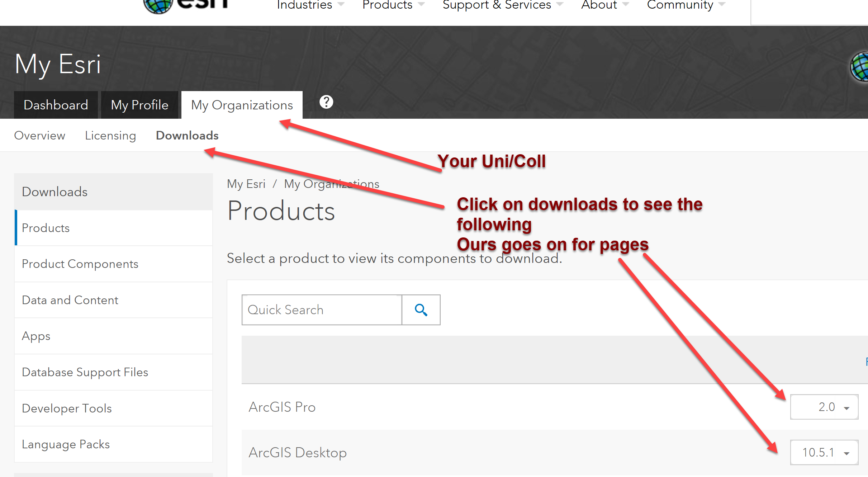Switch to the Dashboard tab

pyautogui.click(x=56, y=105)
